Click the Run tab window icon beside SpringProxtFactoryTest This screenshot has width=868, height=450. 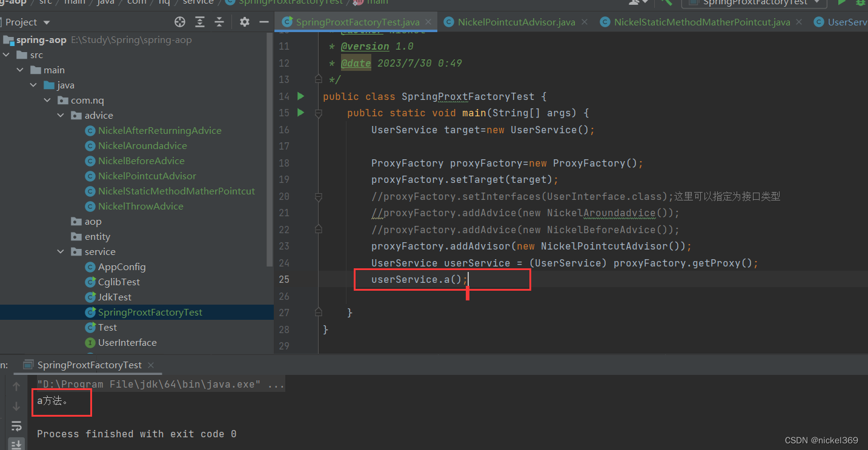(x=27, y=365)
